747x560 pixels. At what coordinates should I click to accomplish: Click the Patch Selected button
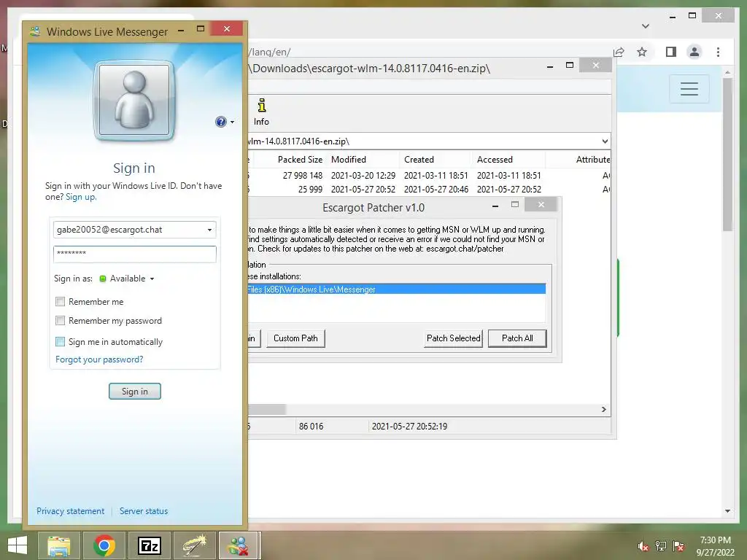coord(453,338)
